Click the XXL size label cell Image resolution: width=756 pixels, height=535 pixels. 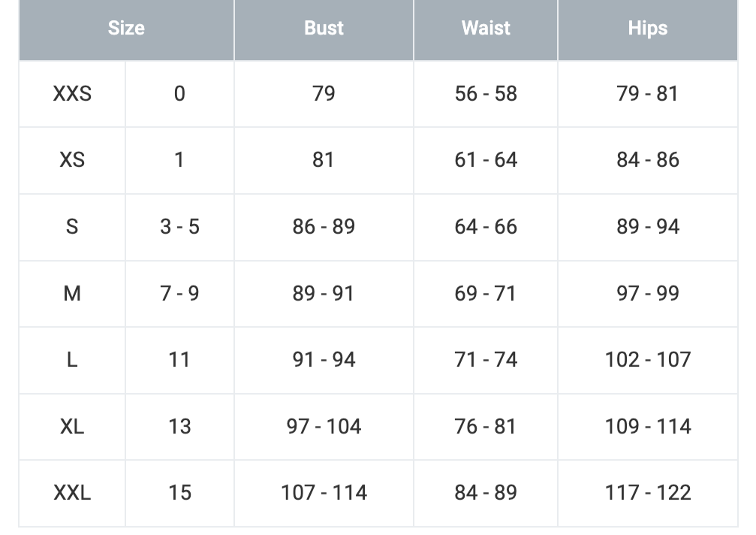pos(72,493)
